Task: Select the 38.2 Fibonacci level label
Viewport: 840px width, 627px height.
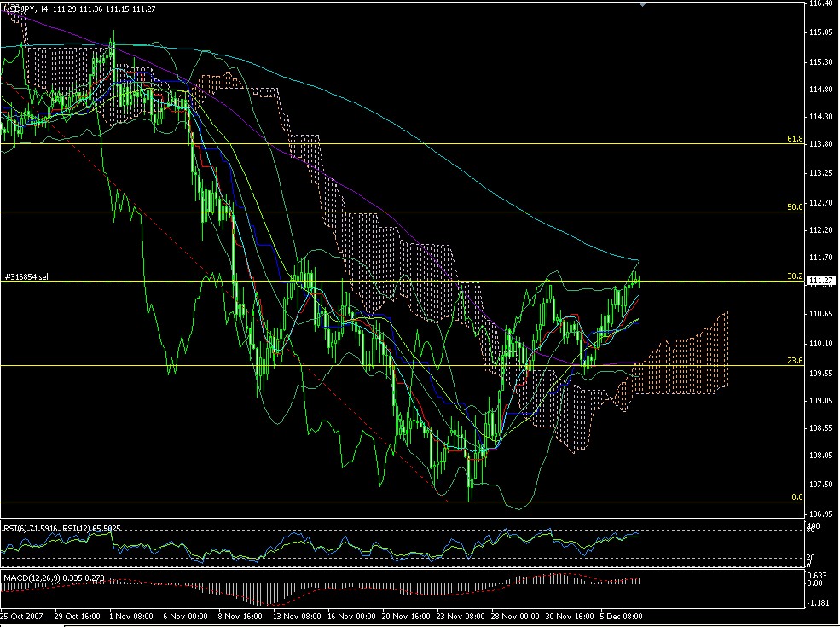Action: pos(795,275)
